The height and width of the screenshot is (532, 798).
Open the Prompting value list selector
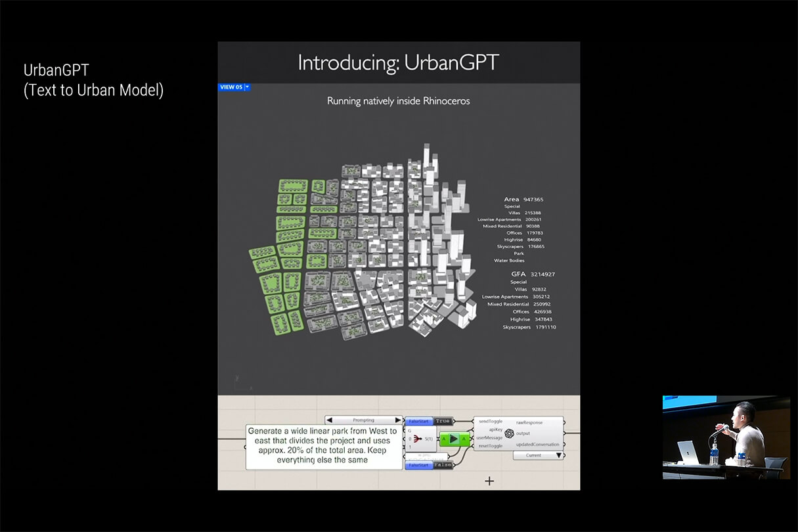click(x=364, y=420)
